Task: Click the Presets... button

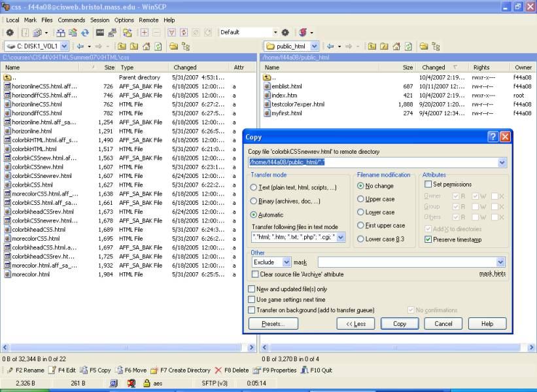Action: click(273, 324)
